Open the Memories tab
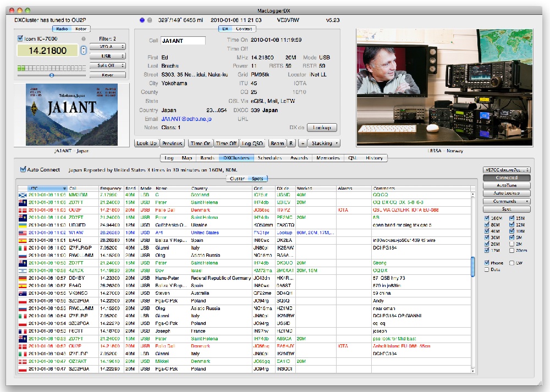Image resolution: width=550 pixels, height=392 pixels. (328, 158)
